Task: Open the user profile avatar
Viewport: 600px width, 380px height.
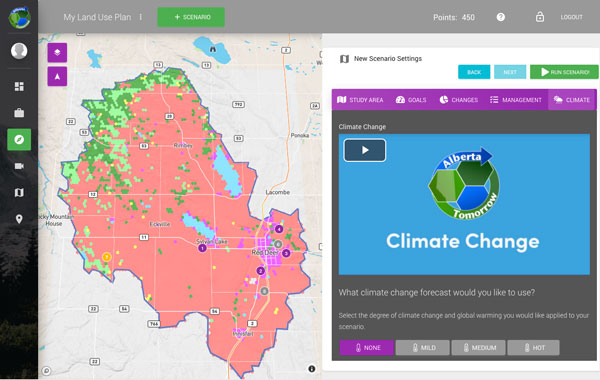Action: click(19, 51)
